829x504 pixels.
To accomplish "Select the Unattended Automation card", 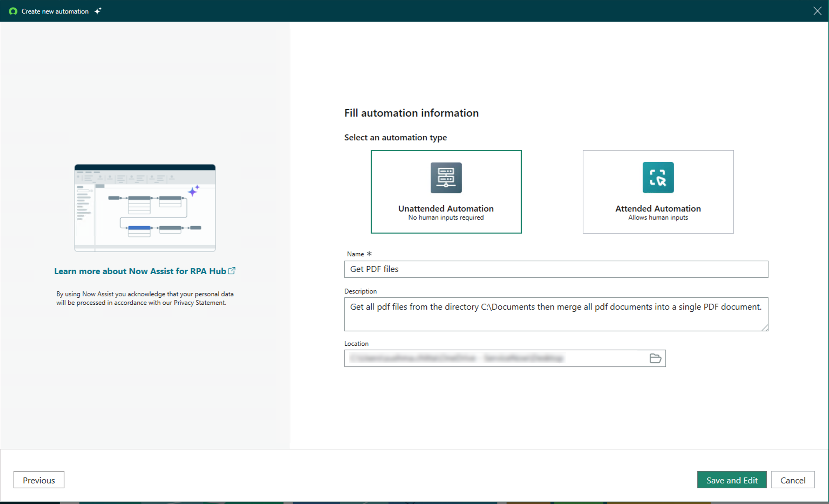I will pyautogui.click(x=446, y=192).
